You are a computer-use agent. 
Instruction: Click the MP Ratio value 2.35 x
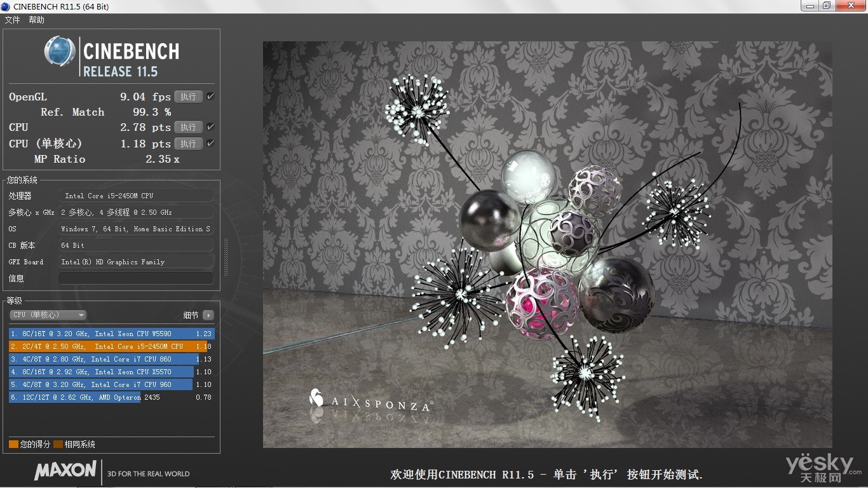163,159
